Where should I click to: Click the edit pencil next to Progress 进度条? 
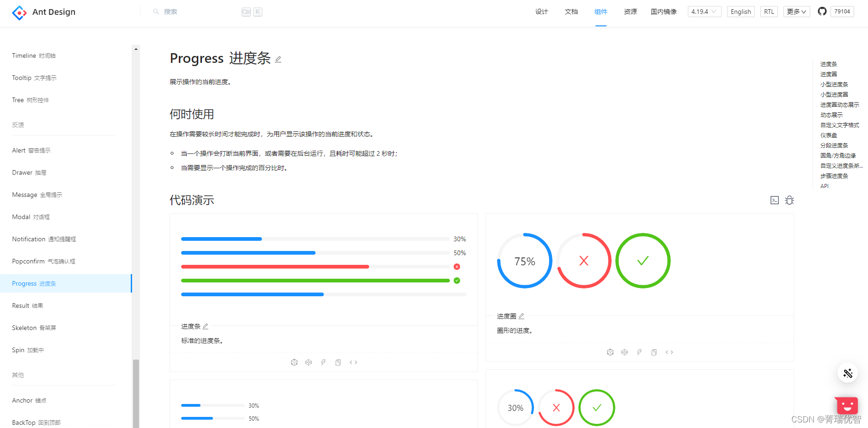(278, 59)
